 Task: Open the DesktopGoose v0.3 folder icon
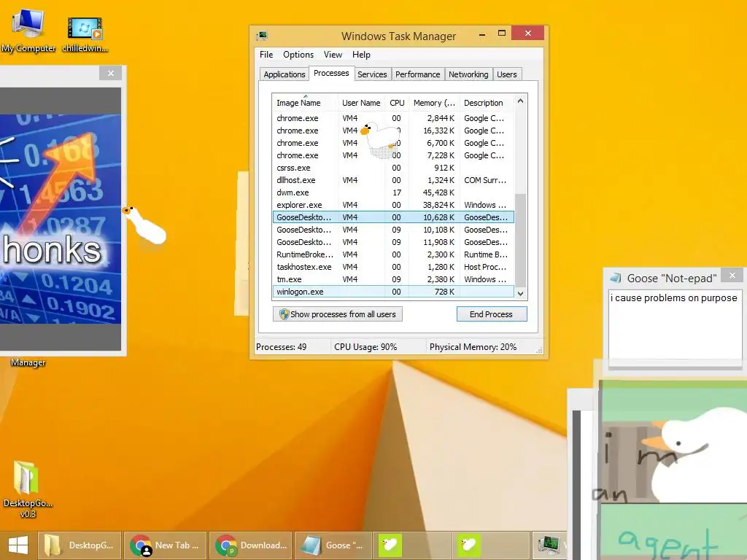(x=27, y=488)
